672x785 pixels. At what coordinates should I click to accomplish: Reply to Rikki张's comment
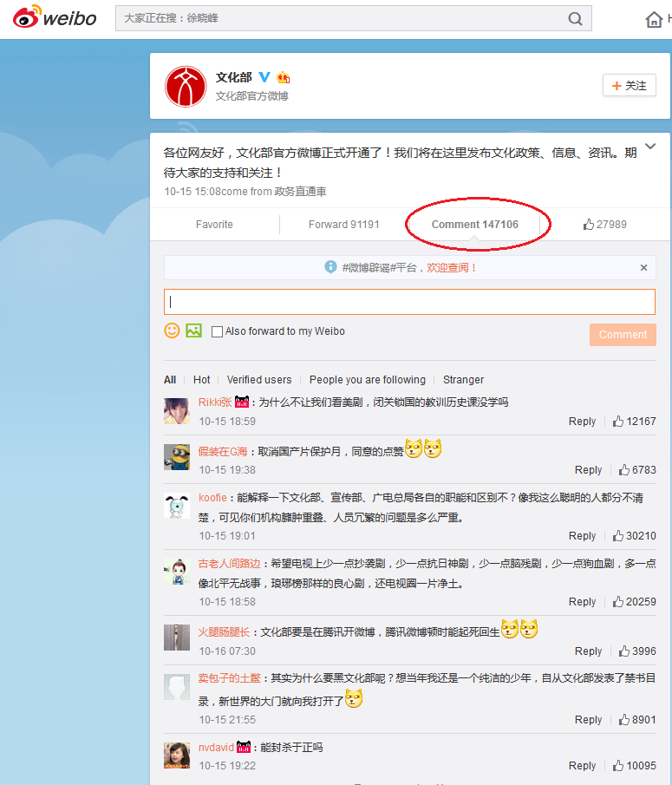pyautogui.click(x=582, y=421)
